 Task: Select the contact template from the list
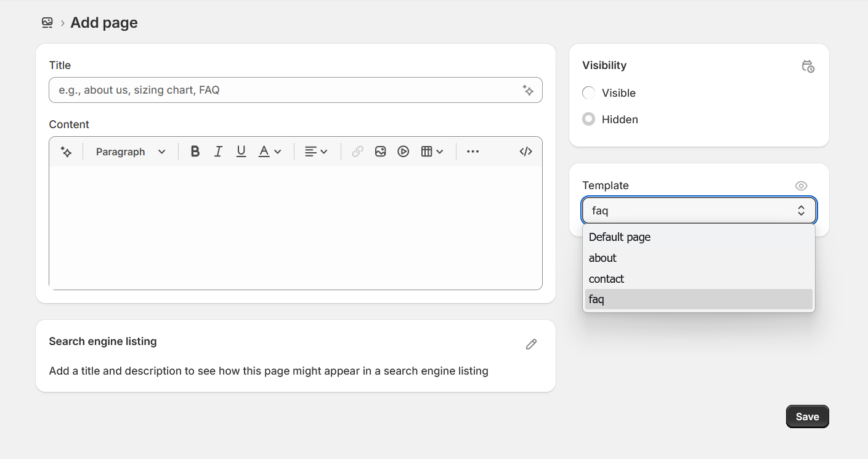(606, 278)
